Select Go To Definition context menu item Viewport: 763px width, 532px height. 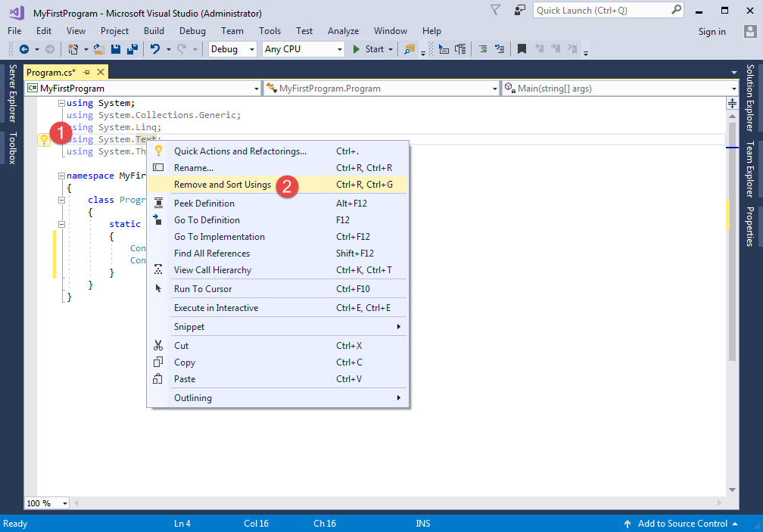coord(277,219)
